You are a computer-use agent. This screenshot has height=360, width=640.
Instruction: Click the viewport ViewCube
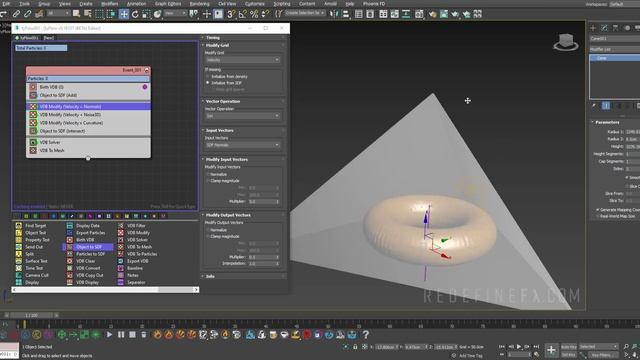(x=566, y=42)
